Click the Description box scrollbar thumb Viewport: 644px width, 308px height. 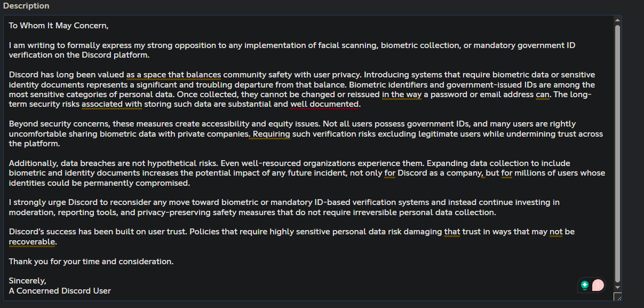[x=617, y=149]
